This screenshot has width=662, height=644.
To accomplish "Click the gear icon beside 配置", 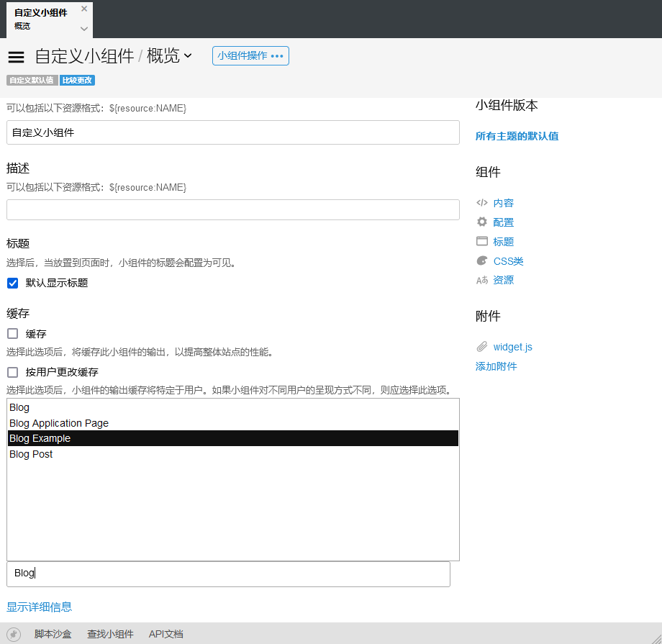I will 482,222.
